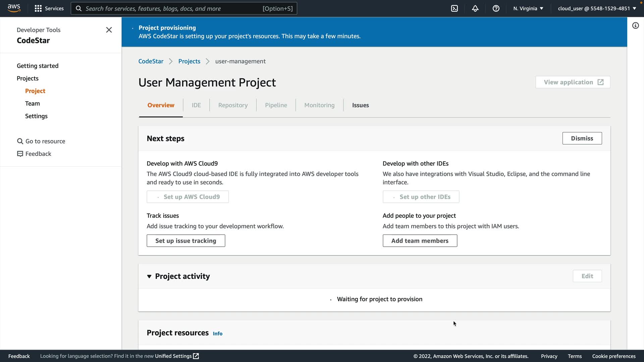Viewport: 644px width, 362px height.
Task: Select the Overview tab
Action: [161, 105]
